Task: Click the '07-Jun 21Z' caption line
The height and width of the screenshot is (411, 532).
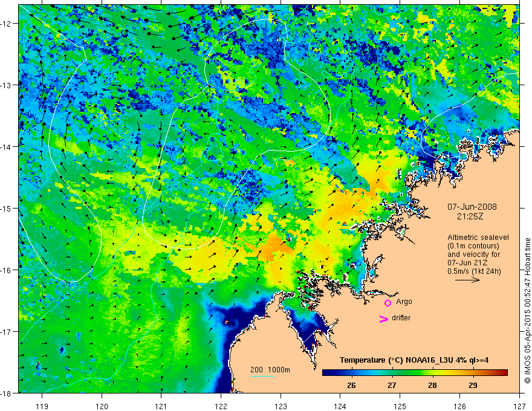Action: [469, 263]
